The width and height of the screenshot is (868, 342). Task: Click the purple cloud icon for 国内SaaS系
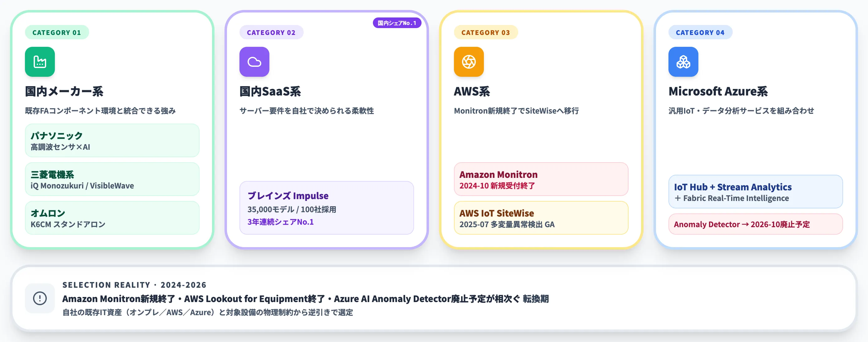click(x=254, y=62)
